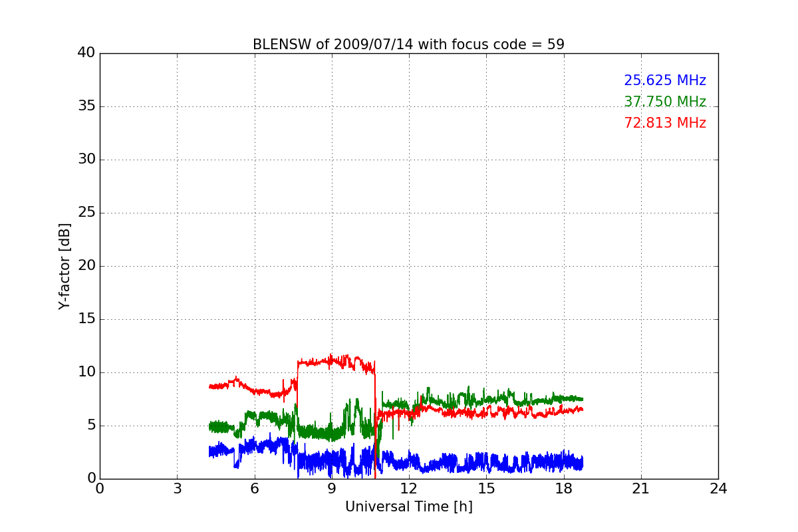Click the Universal Time [h] axis label
This screenshot has height=532, width=798.
click(408, 507)
